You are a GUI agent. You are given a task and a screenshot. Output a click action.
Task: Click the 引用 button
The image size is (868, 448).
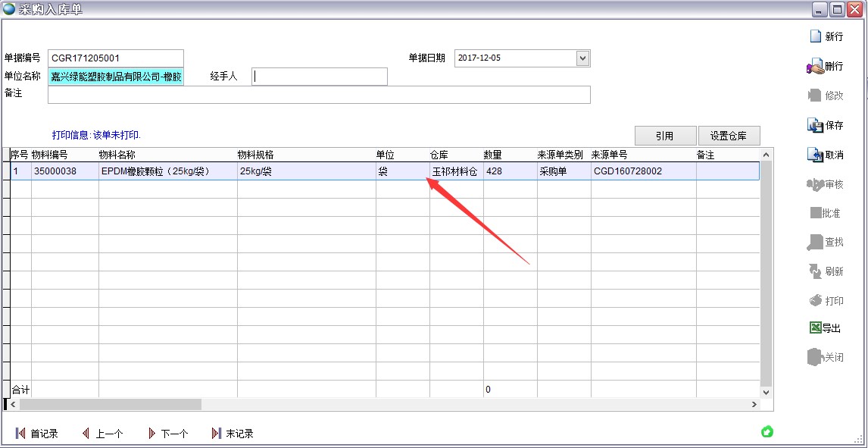[x=665, y=136]
